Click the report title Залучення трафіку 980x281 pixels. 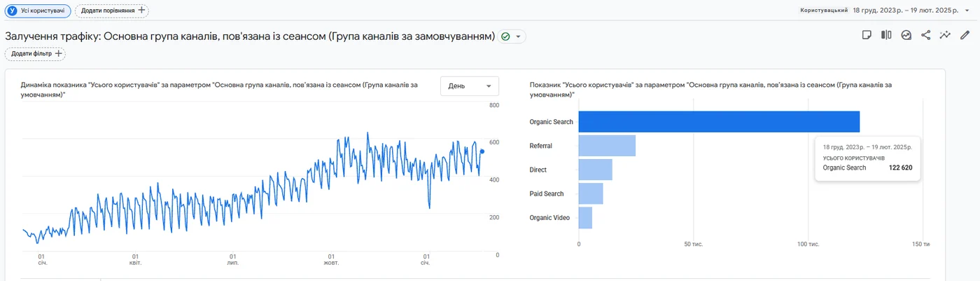point(250,36)
